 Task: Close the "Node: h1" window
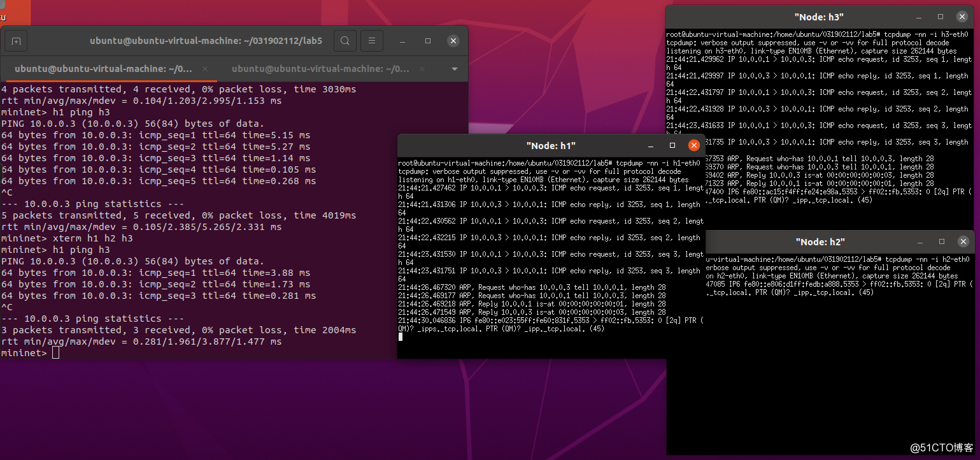coord(694,145)
